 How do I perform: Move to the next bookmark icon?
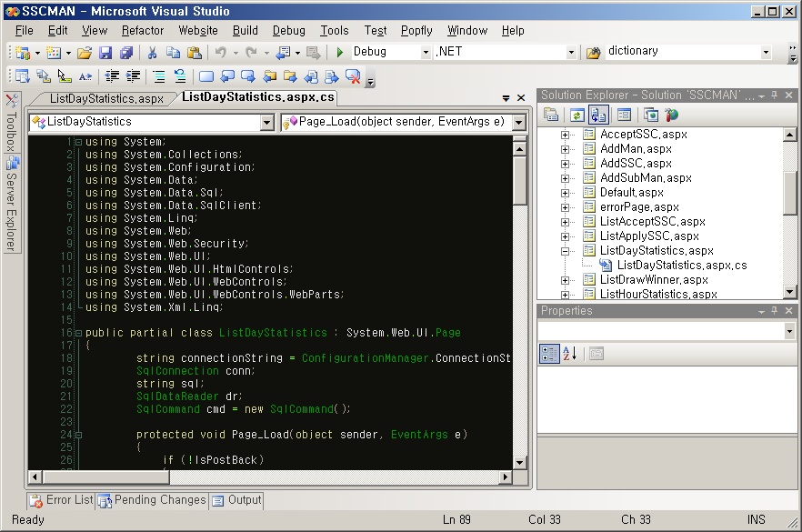click(x=248, y=76)
